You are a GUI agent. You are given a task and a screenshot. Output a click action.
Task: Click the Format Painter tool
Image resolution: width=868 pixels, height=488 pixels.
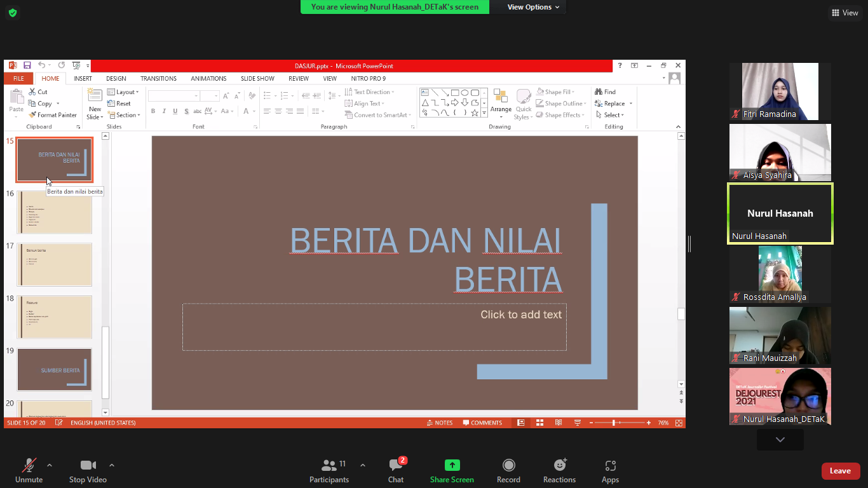click(53, 115)
